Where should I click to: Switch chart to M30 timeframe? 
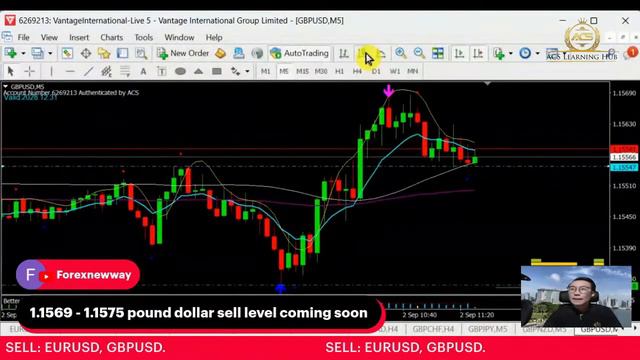click(321, 71)
